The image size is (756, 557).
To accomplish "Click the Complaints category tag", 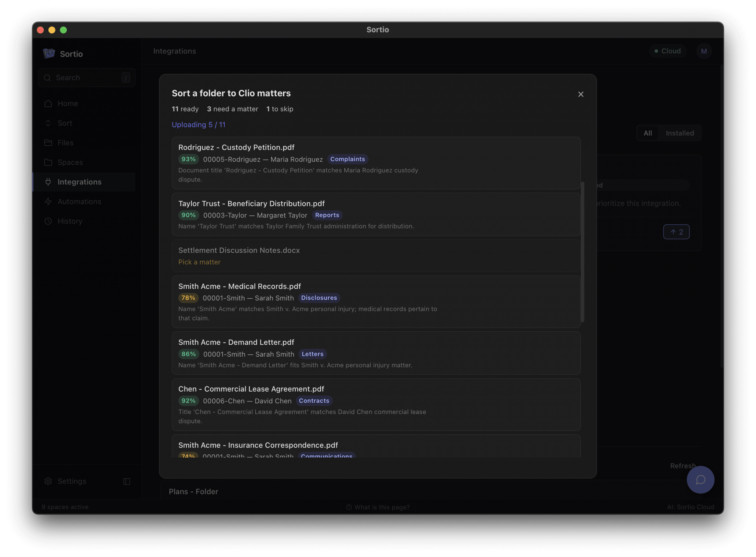I will tap(347, 159).
